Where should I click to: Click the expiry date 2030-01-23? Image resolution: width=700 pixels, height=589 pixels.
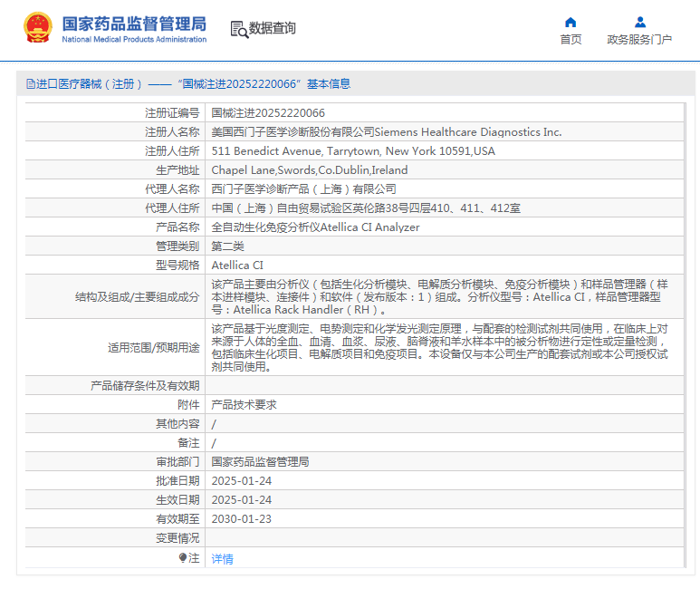pos(241,519)
